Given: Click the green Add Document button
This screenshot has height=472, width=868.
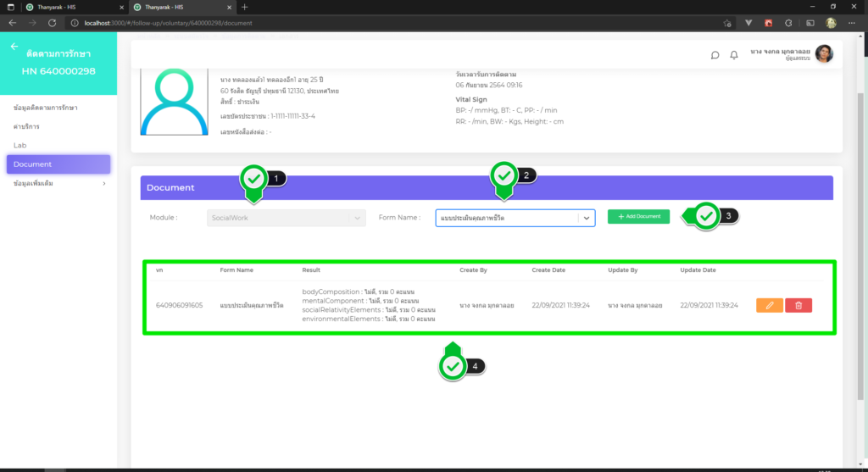Looking at the screenshot, I should click(x=638, y=217).
